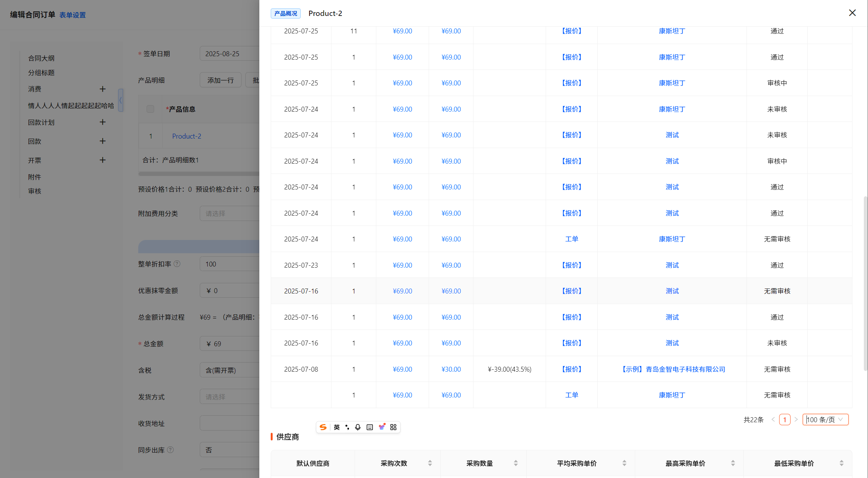Click the IME microphone voice input icon

pyautogui.click(x=358, y=427)
